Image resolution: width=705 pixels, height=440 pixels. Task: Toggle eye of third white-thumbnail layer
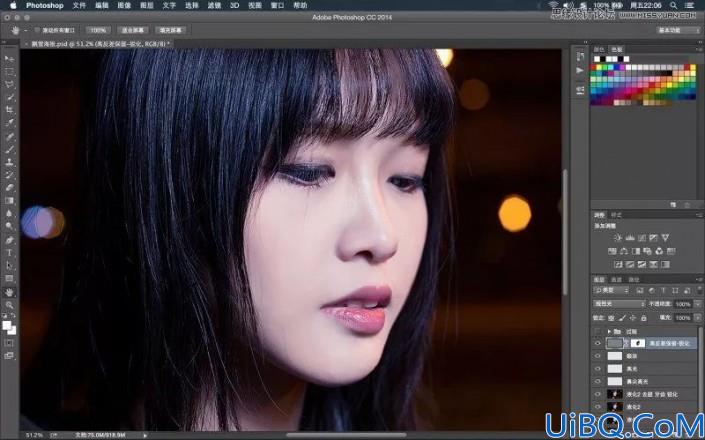pyautogui.click(x=598, y=381)
